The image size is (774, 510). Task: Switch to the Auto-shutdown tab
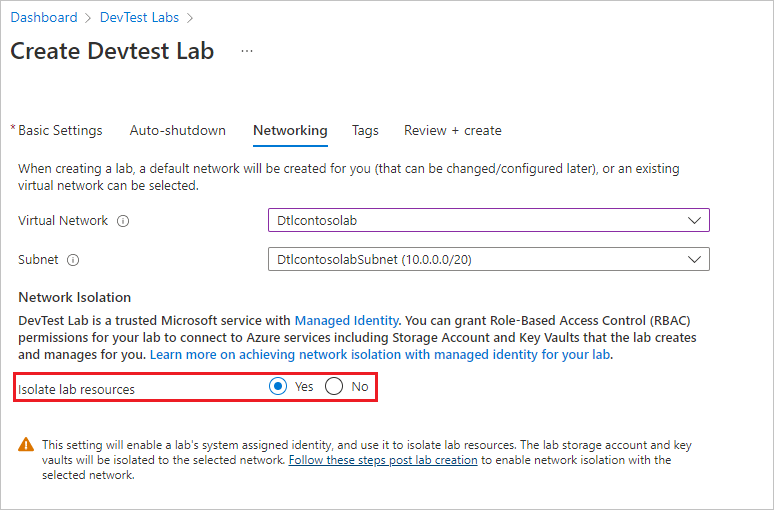178,130
